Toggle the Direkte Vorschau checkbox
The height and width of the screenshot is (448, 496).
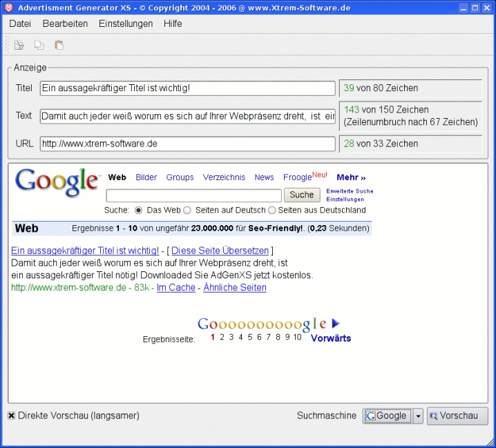point(12,416)
